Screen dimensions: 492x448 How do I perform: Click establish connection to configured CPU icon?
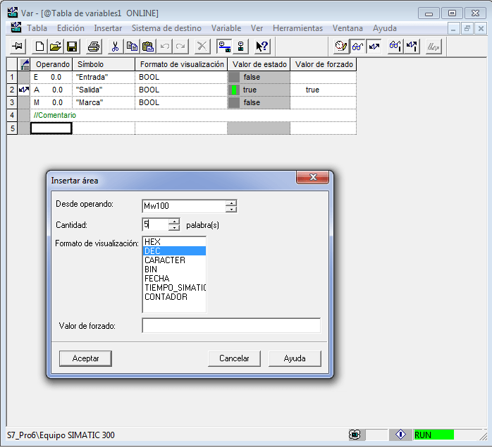(224, 47)
